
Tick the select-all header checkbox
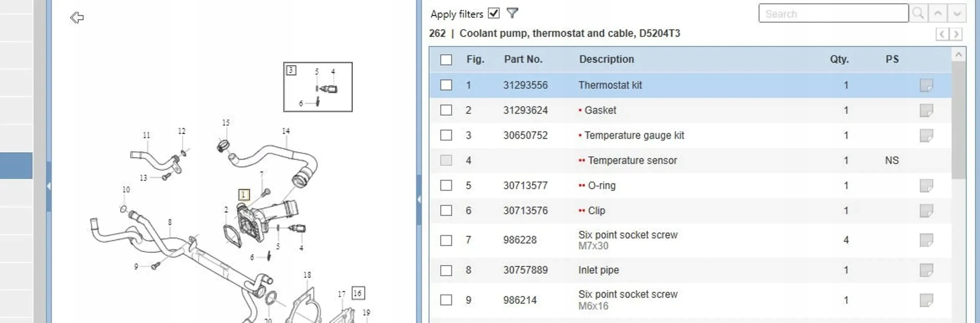coord(446,60)
